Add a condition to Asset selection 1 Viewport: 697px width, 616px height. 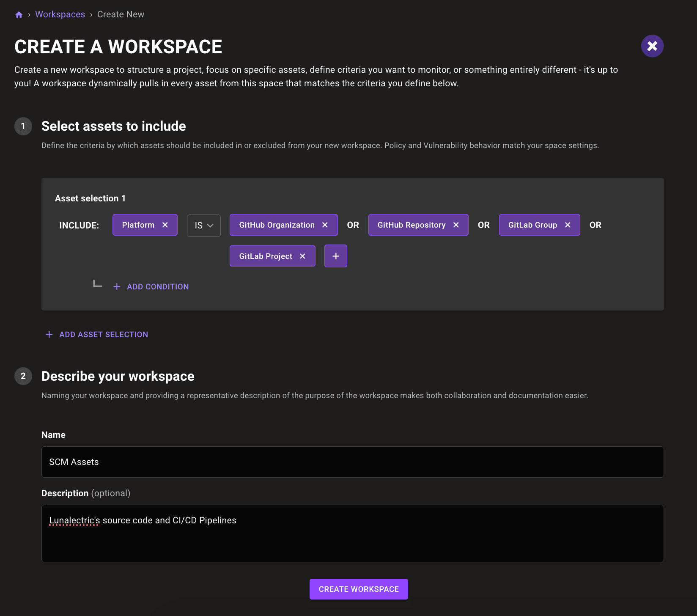[157, 286]
